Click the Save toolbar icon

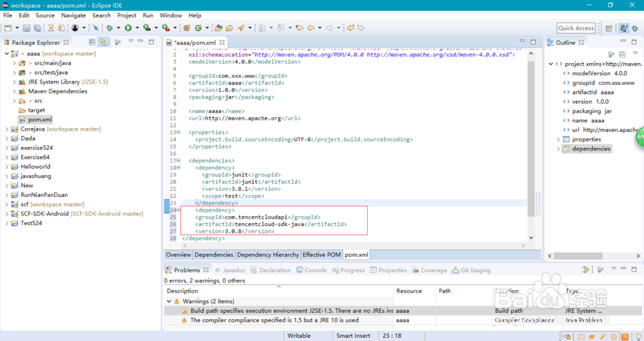(26, 28)
